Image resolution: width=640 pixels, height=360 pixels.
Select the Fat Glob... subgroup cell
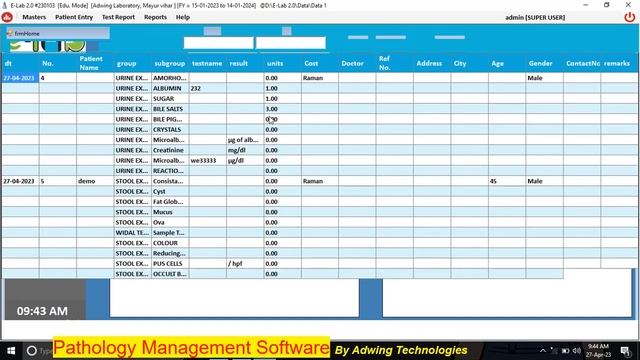tap(170, 202)
